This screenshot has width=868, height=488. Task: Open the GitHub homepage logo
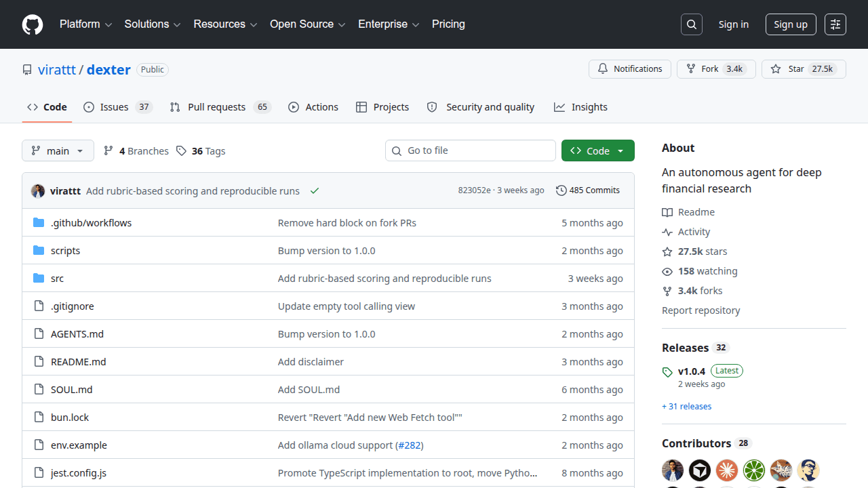click(x=33, y=24)
